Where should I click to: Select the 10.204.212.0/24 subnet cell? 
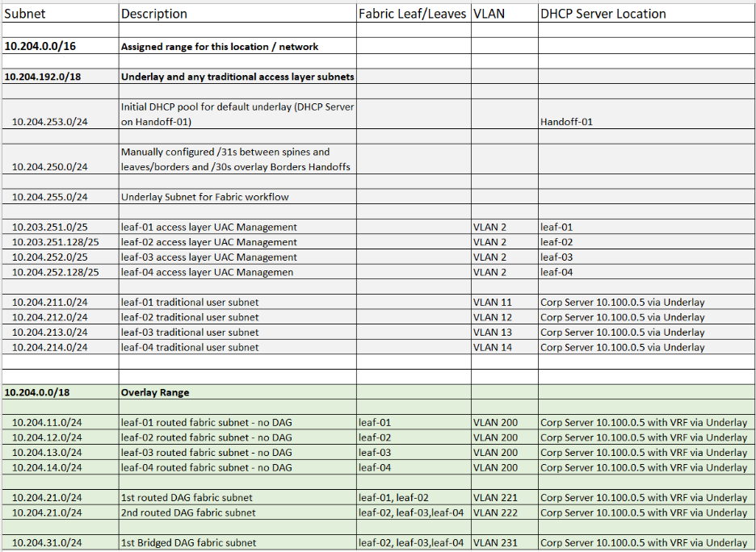61,317
